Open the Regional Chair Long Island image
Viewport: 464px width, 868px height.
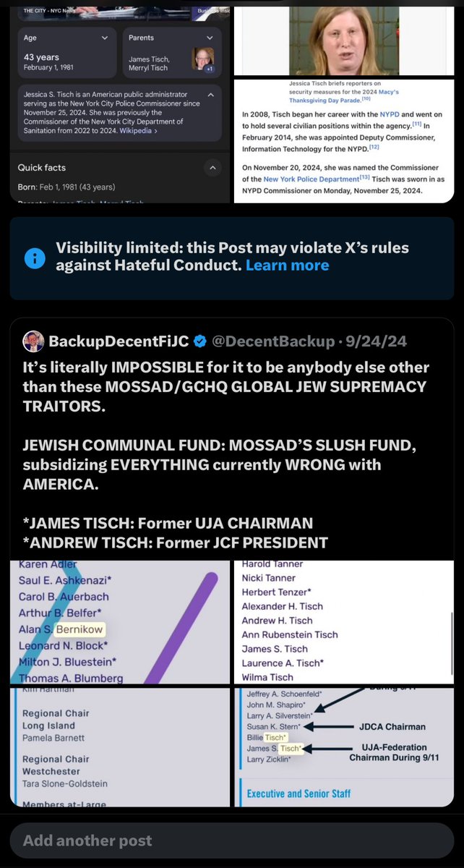tap(119, 746)
